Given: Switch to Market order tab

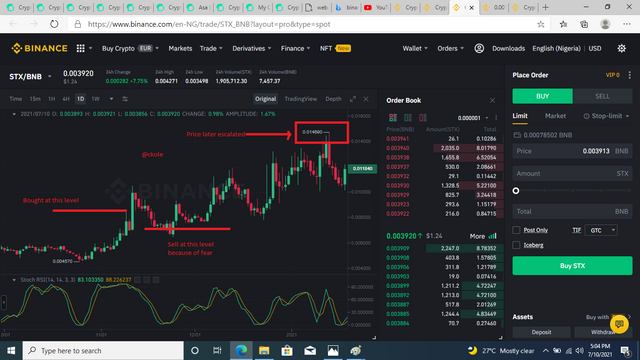Looking at the screenshot, I should coord(555,116).
